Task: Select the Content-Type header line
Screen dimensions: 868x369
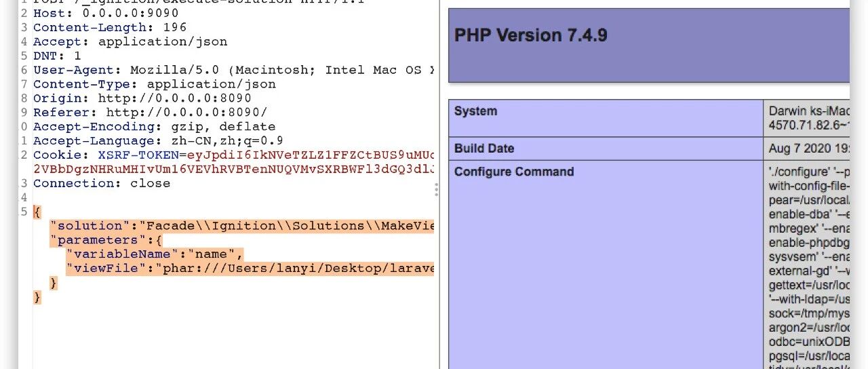Action: click(x=155, y=84)
